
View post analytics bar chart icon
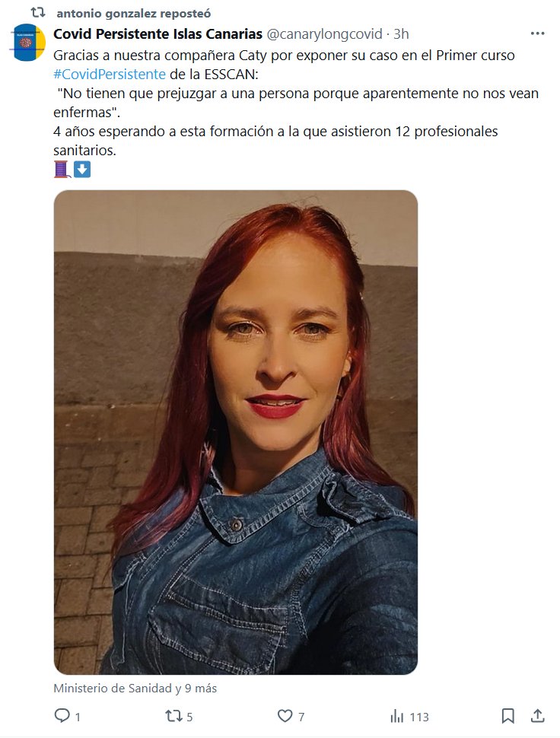click(396, 717)
